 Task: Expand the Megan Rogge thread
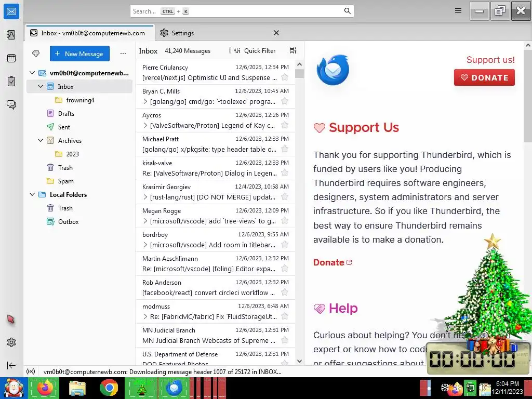(145, 221)
